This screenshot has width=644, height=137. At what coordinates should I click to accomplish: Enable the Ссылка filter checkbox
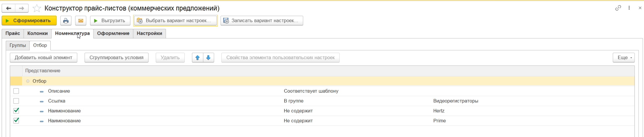16,101
